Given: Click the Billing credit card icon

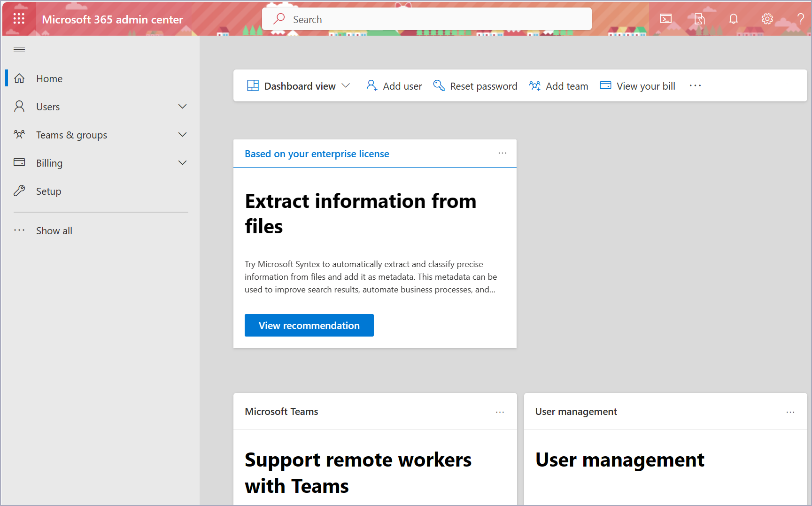Looking at the screenshot, I should point(19,162).
